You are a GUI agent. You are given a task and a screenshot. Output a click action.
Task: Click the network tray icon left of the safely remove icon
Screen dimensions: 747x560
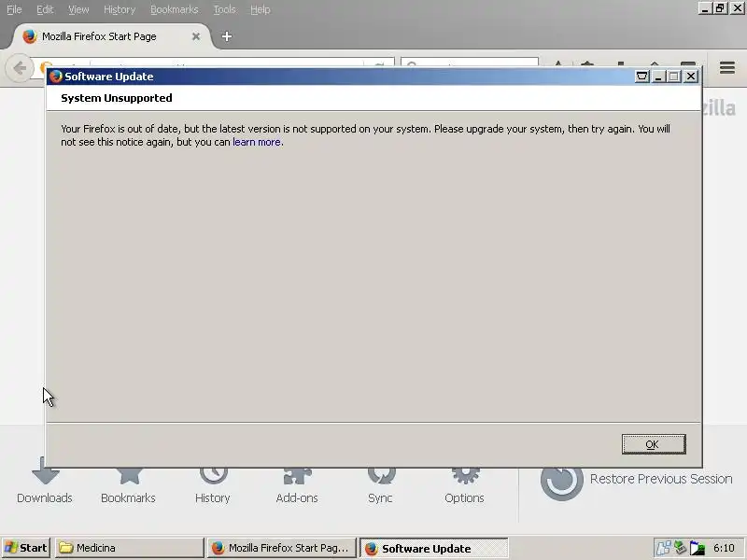[663, 548]
